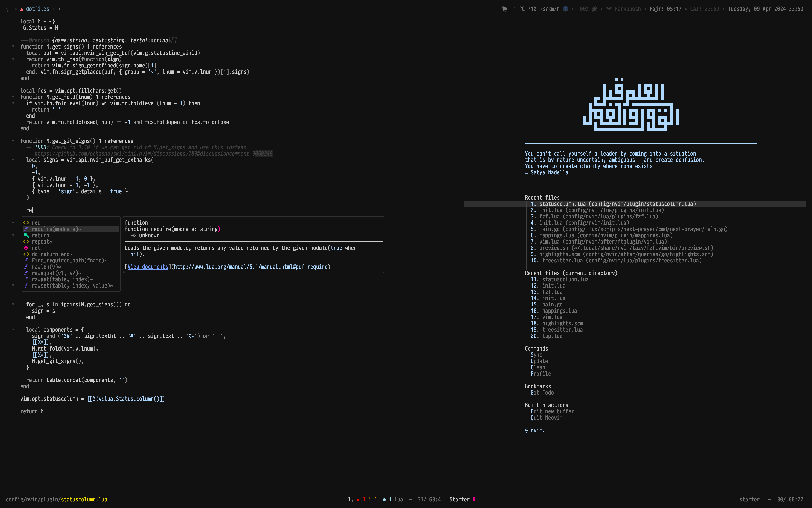Screen dimensions: 812x508
Task: Click the weather icon before 11°C
Action: tap(505, 9)
